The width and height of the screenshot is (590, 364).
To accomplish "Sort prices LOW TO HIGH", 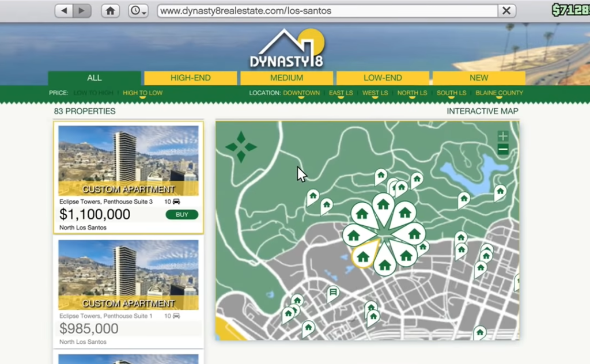I will (x=93, y=93).
